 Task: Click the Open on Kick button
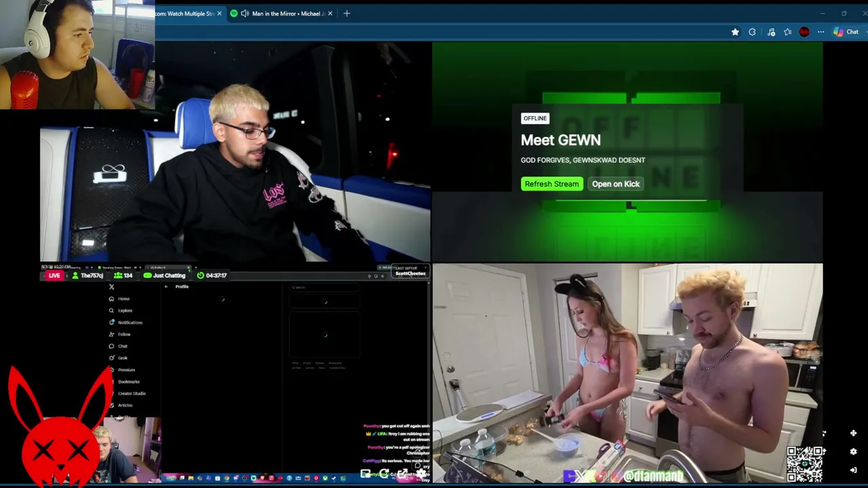click(x=616, y=184)
